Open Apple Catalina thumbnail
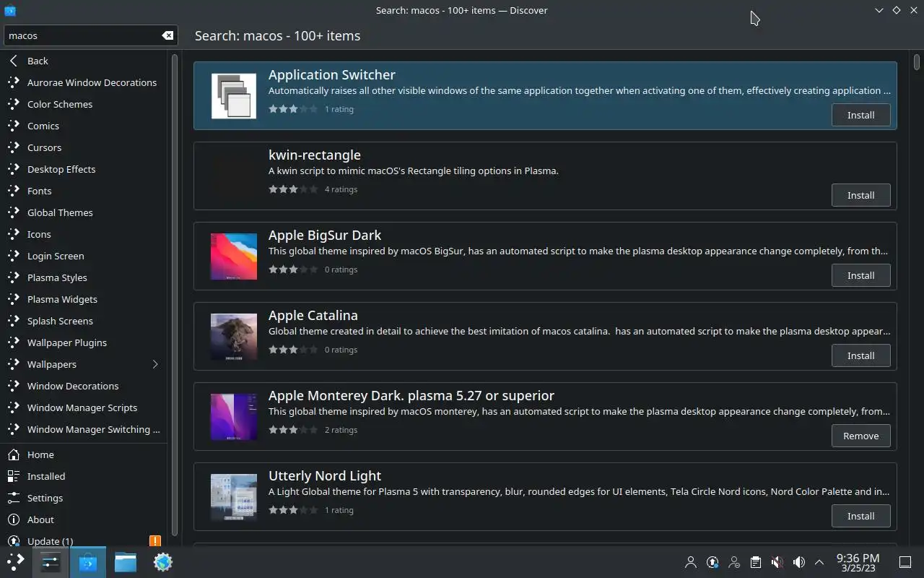 point(233,337)
